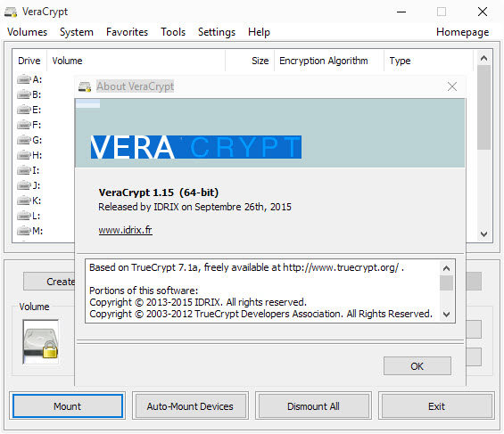Select drive H: in the drive list
This screenshot has width=504, height=434.
29,155
